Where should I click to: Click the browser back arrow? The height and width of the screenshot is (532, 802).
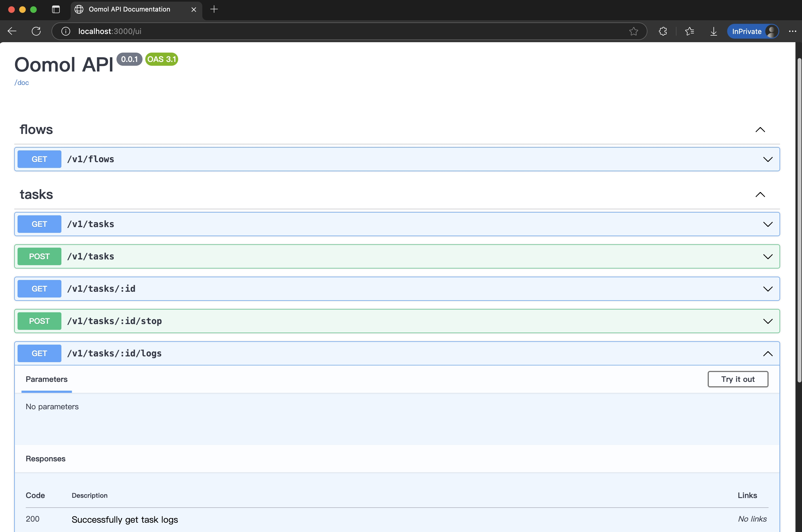coord(12,31)
